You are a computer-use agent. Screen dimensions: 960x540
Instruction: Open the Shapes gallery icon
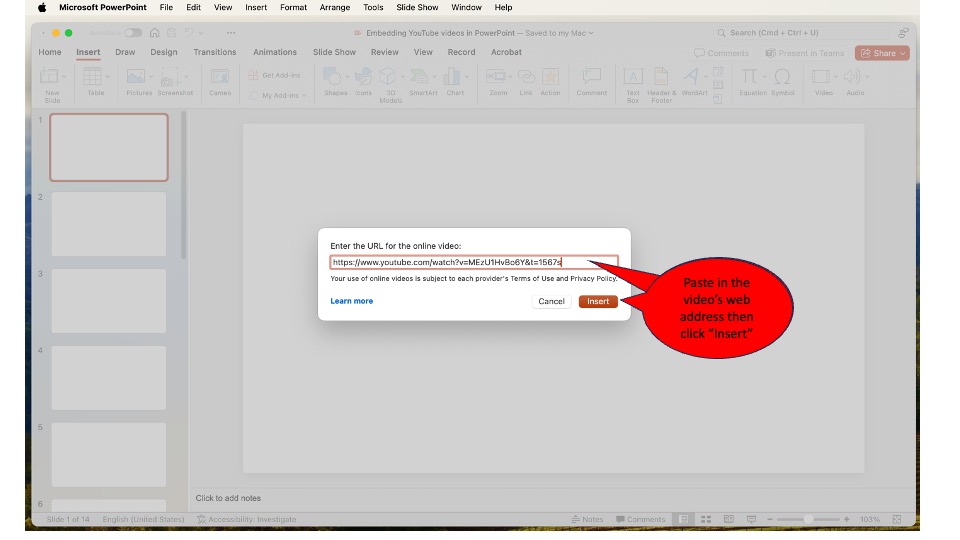[x=332, y=77]
